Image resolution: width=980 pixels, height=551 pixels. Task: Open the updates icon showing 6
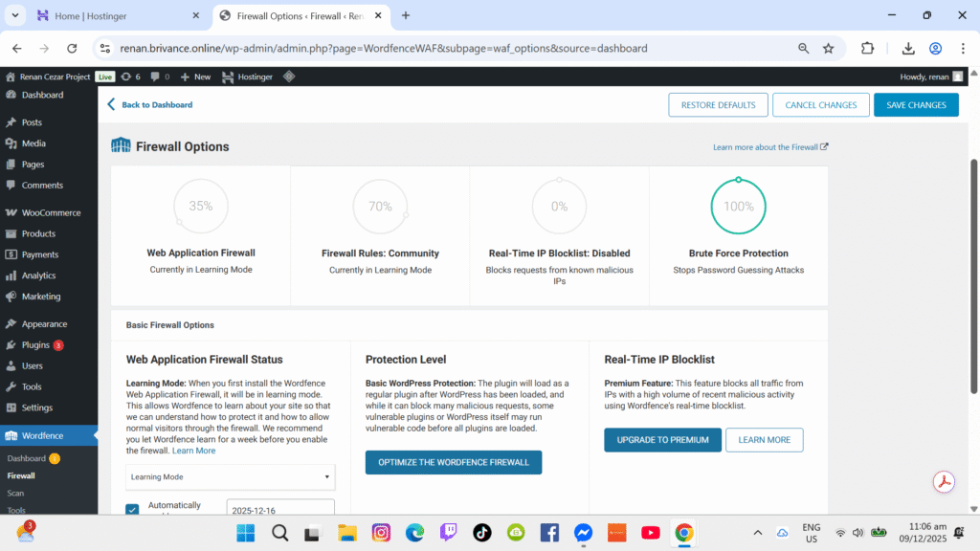(x=130, y=77)
